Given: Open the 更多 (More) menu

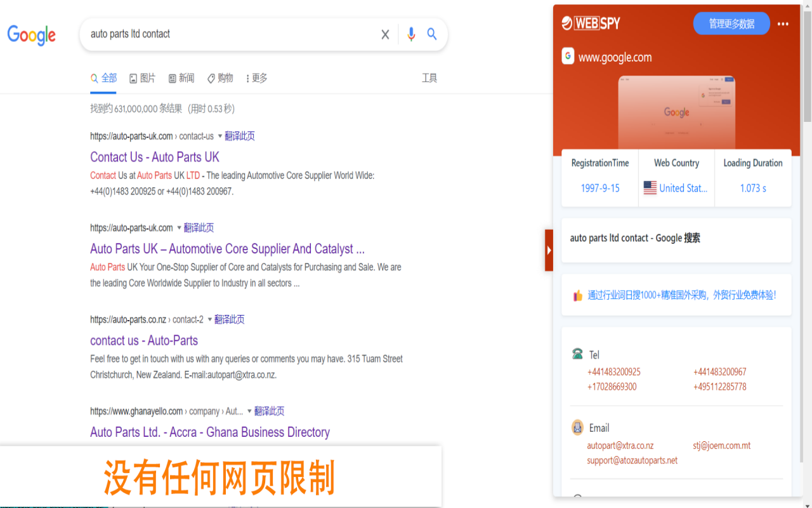Looking at the screenshot, I should (x=257, y=78).
